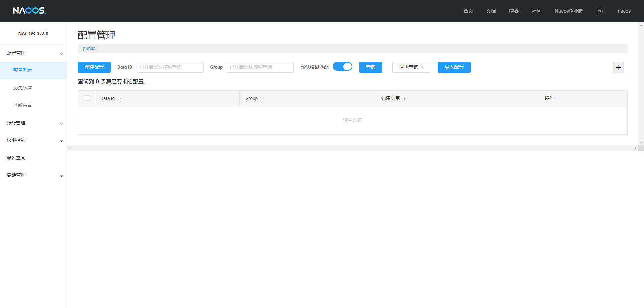Click the 创建配置 button

point(94,67)
